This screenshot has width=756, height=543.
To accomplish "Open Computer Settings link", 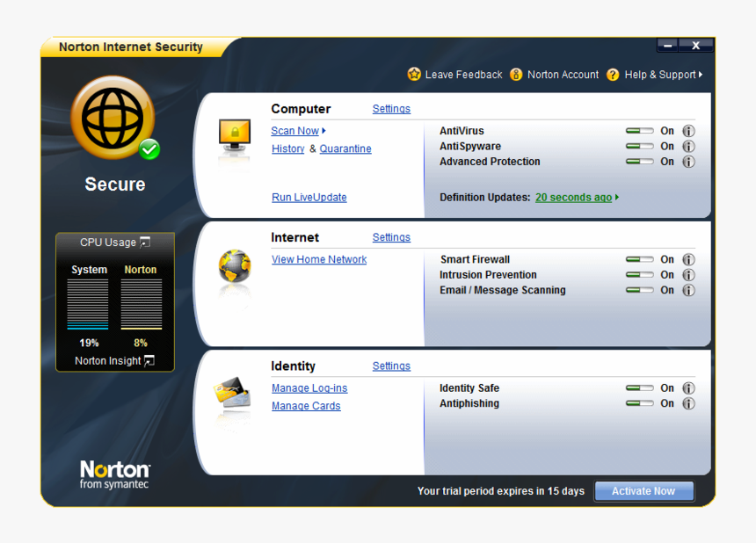I will (391, 109).
